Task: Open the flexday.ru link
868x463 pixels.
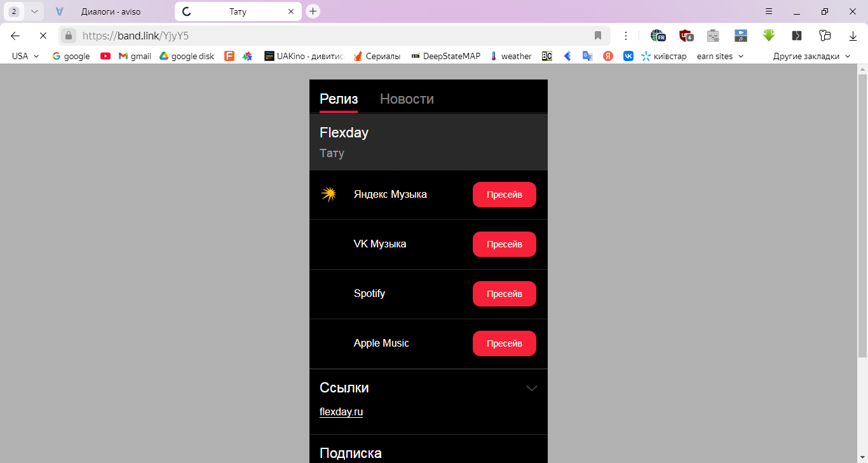Action: pos(341,411)
